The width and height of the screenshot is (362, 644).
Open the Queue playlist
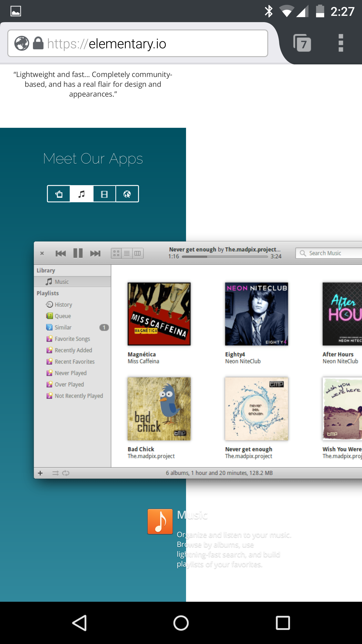click(72, 316)
